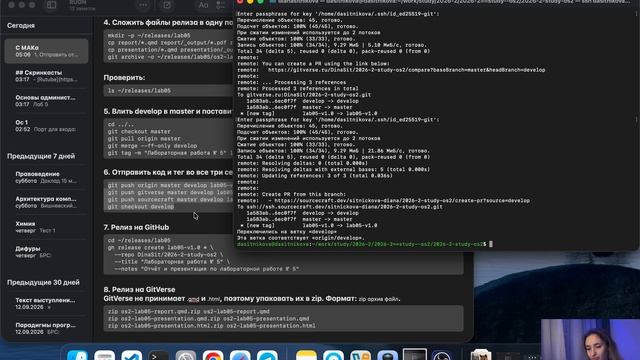Open the "Текст выступлени..." note
Image resolution: width=640 pixels, height=360 pixels.
tap(47, 303)
